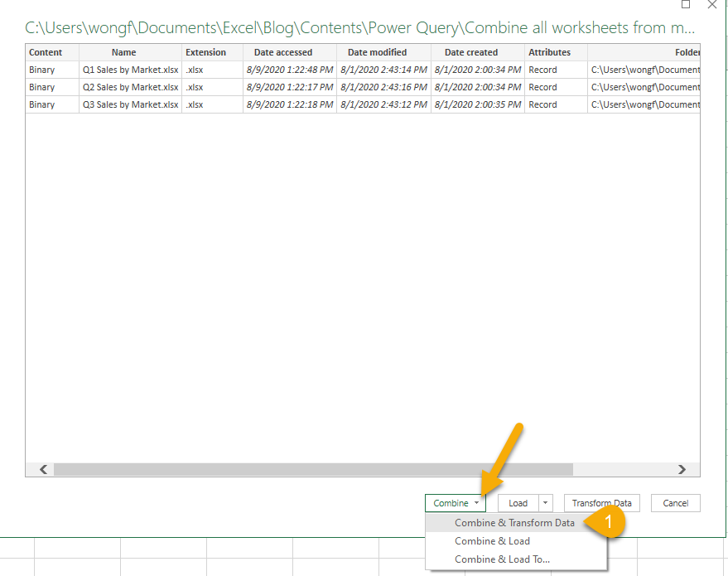Viewport: 728px width, 576px height.
Task: Cancel the folder import dialog
Action: point(675,503)
